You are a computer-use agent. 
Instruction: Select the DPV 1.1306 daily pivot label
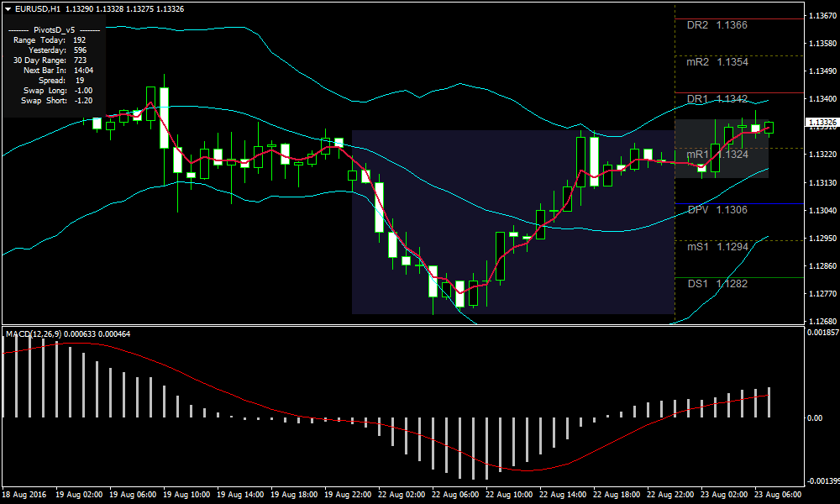point(717,210)
